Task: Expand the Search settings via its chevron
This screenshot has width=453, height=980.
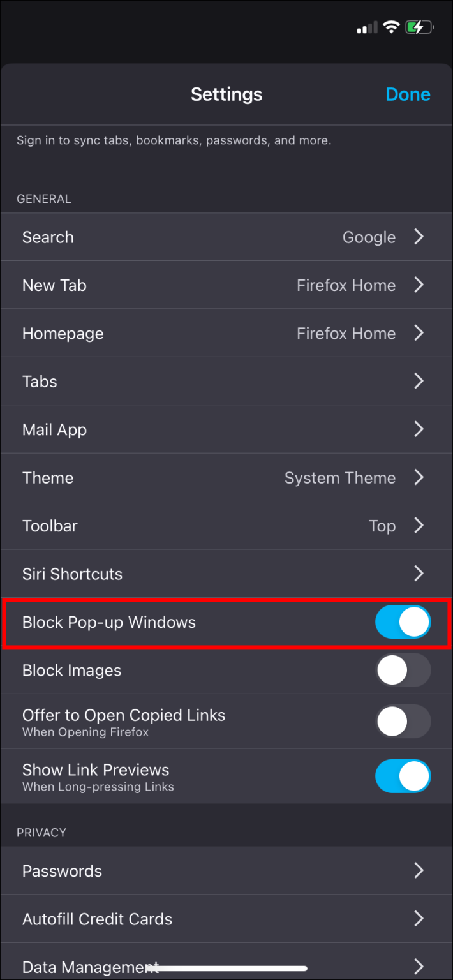Action: pyautogui.click(x=419, y=237)
